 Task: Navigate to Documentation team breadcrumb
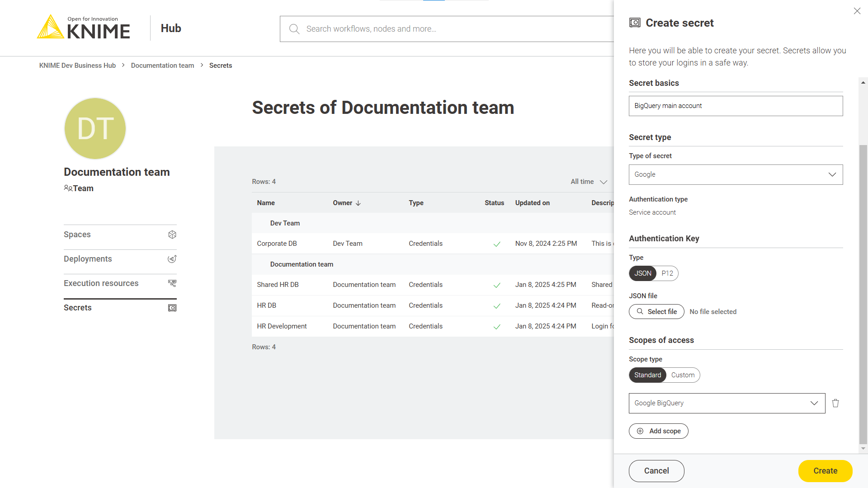(162, 66)
